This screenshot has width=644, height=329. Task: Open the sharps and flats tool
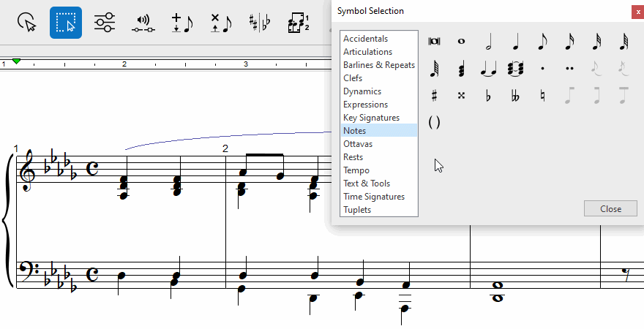[x=260, y=23]
